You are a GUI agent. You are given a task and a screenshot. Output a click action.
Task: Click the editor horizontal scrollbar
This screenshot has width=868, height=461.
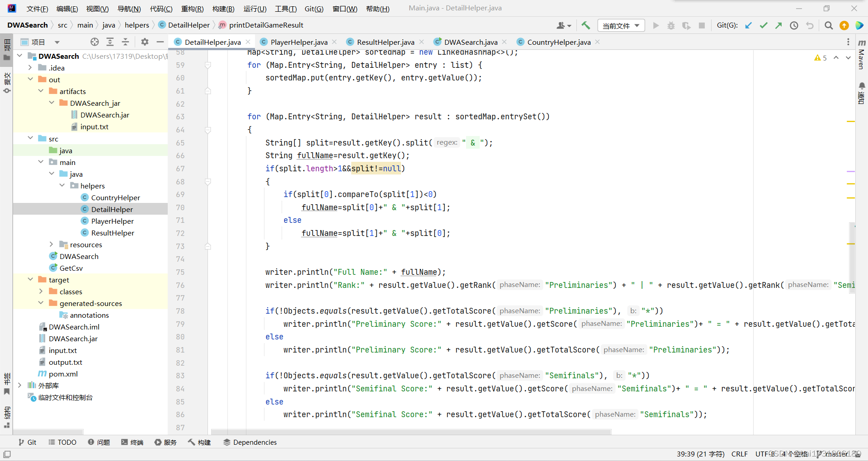click(411, 432)
